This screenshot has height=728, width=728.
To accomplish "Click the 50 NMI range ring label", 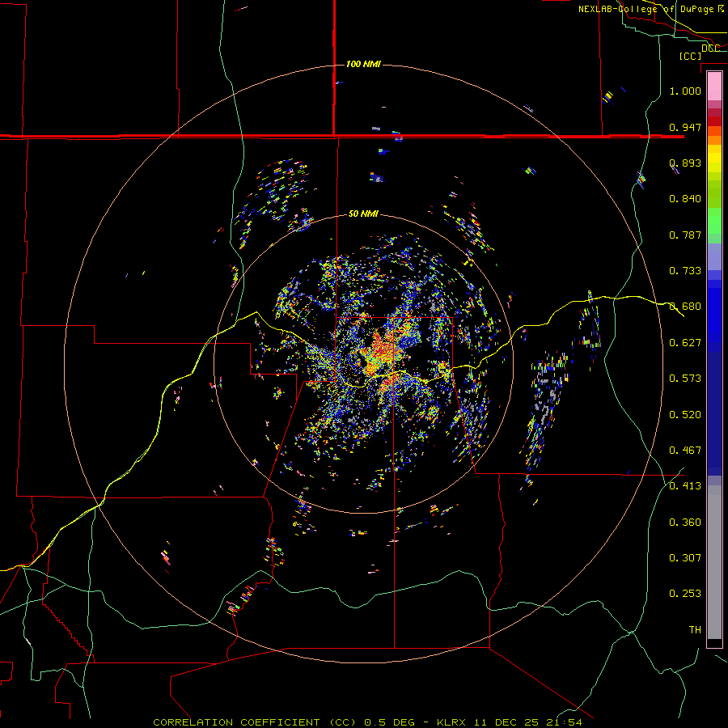I will coord(363,214).
